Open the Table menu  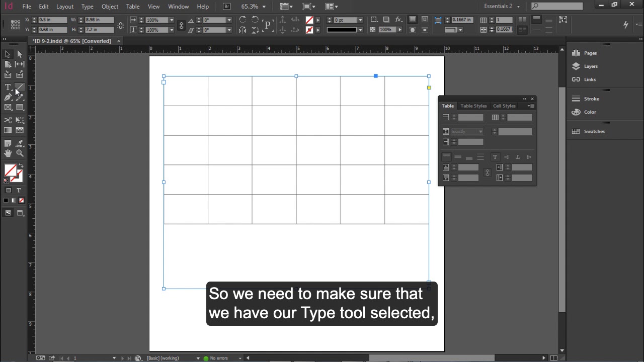133,7
